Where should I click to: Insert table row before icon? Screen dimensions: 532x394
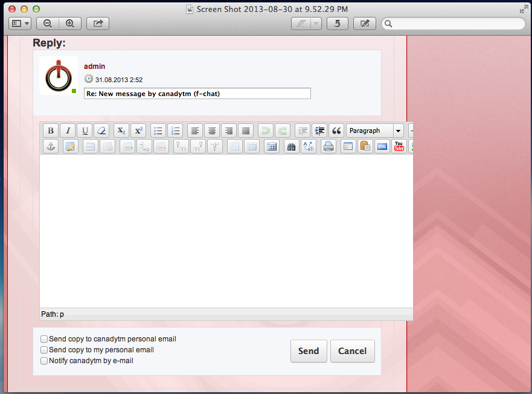click(127, 147)
